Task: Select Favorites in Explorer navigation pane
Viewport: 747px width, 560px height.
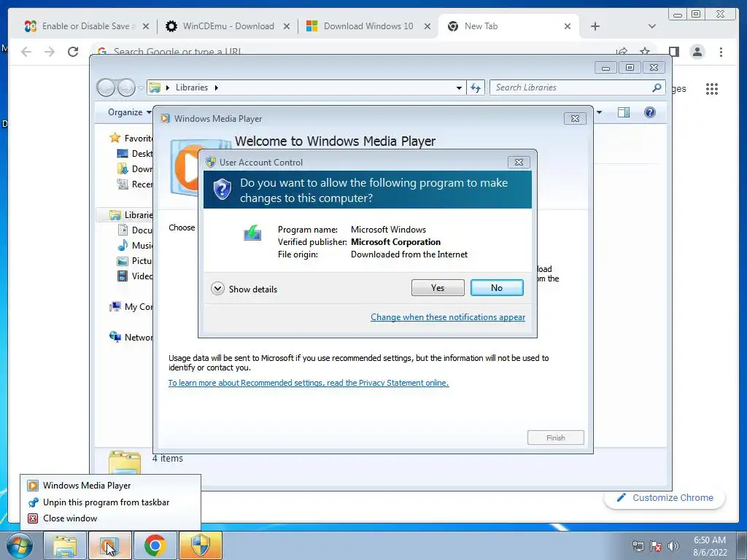Action: 131,138
